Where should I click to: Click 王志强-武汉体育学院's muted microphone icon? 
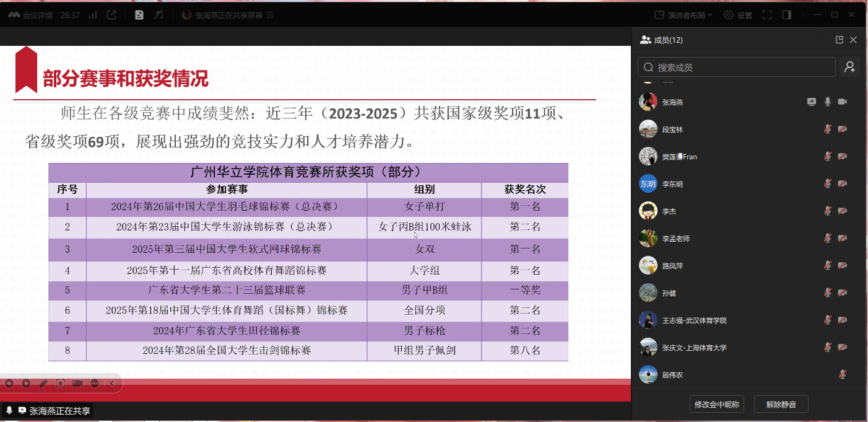828,320
